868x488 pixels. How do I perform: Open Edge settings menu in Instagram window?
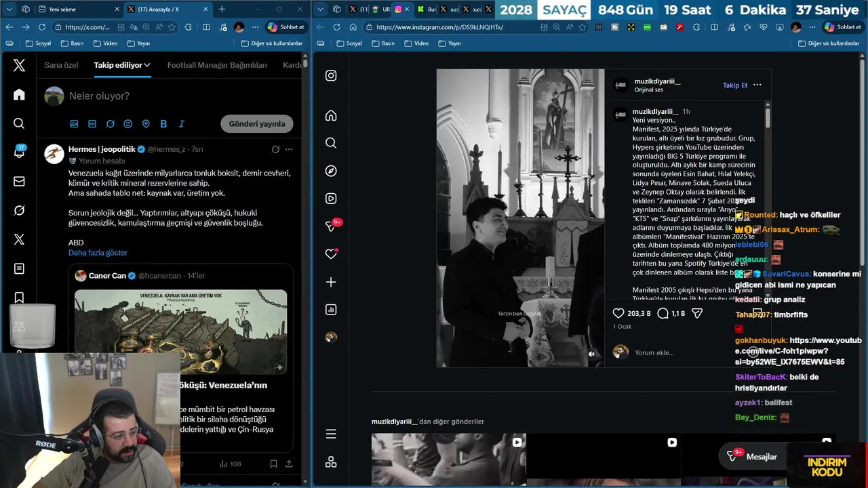(812, 27)
